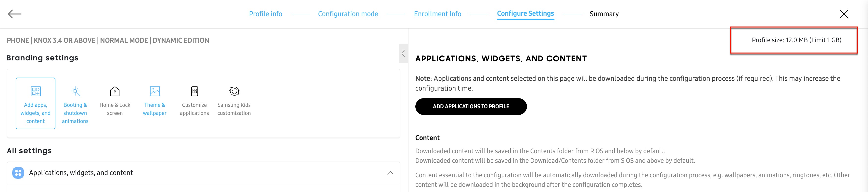Viewport: 868px width, 192px height.
Task: Select Configure Settings step
Action: [x=525, y=14]
